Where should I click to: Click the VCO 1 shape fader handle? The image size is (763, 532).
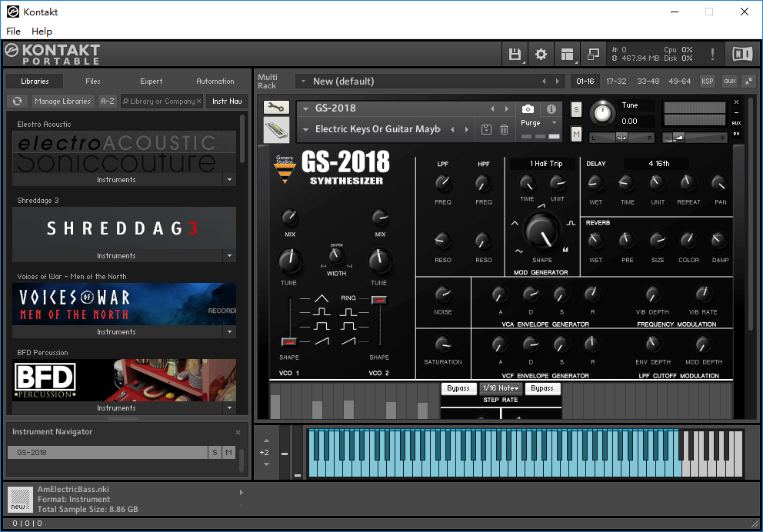pyautogui.click(x=289, y=342)
